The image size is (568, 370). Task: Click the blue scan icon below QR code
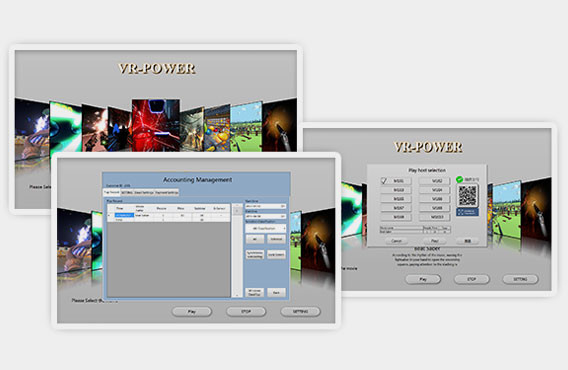tap(467, 212)
